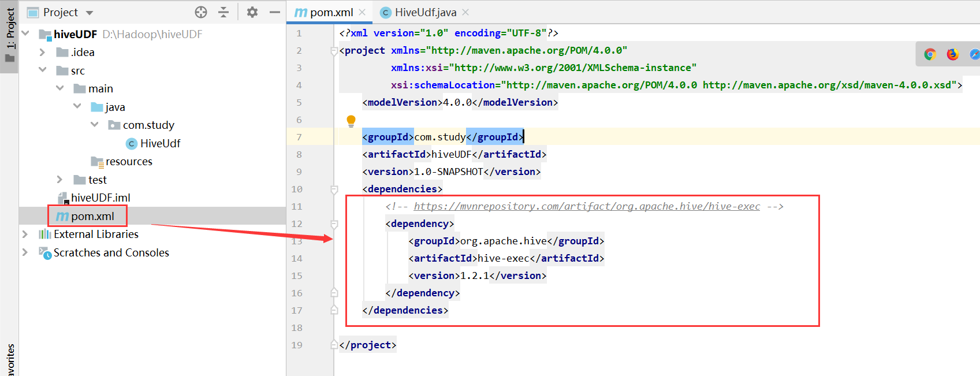Collapse the hiveUDF project root
980x376 pixels.
coord(25,33)
